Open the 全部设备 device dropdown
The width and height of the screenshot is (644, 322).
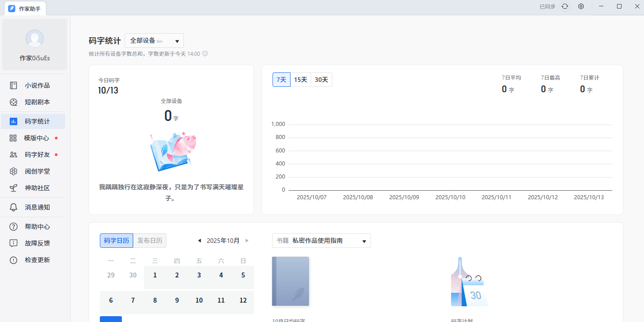(x=154, y=40)
